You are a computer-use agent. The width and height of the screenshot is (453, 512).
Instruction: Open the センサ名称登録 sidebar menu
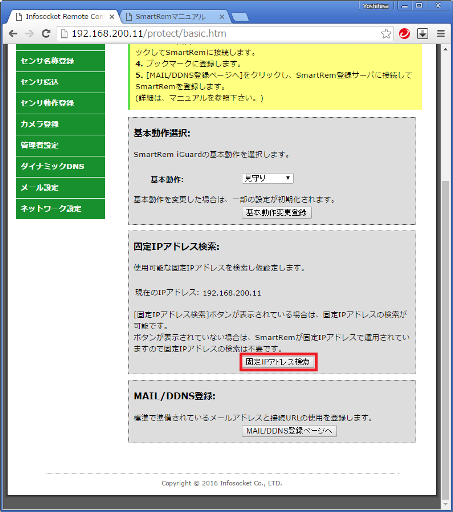(x=60, y=61)
